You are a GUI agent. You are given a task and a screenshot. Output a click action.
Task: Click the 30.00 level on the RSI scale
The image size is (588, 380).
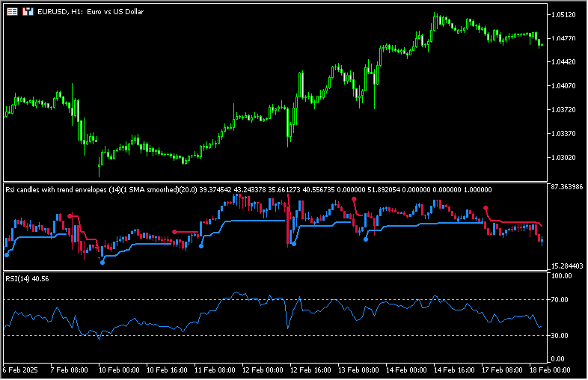560,335
